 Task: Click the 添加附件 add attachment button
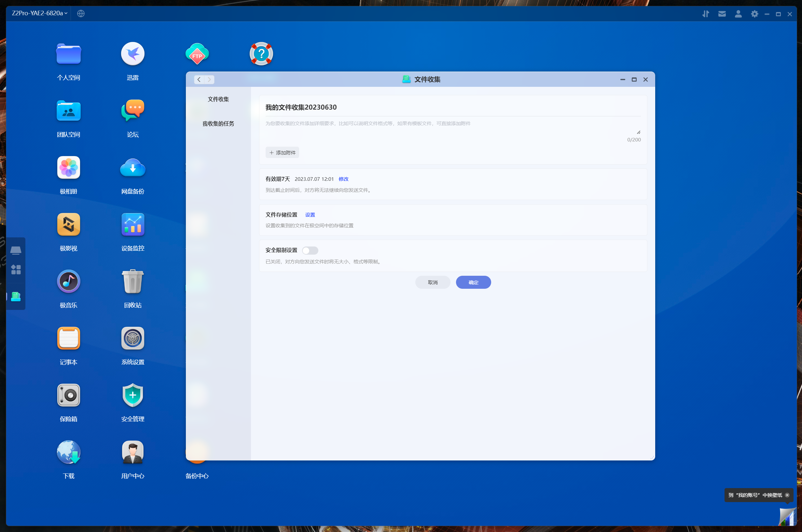click(282, 153)
